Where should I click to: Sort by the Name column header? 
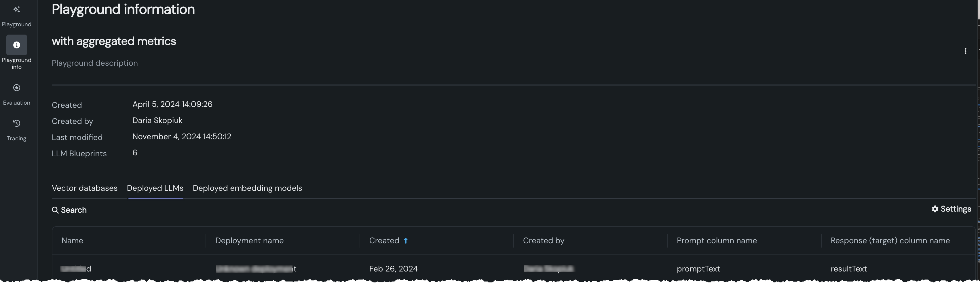tap(72, 241)
